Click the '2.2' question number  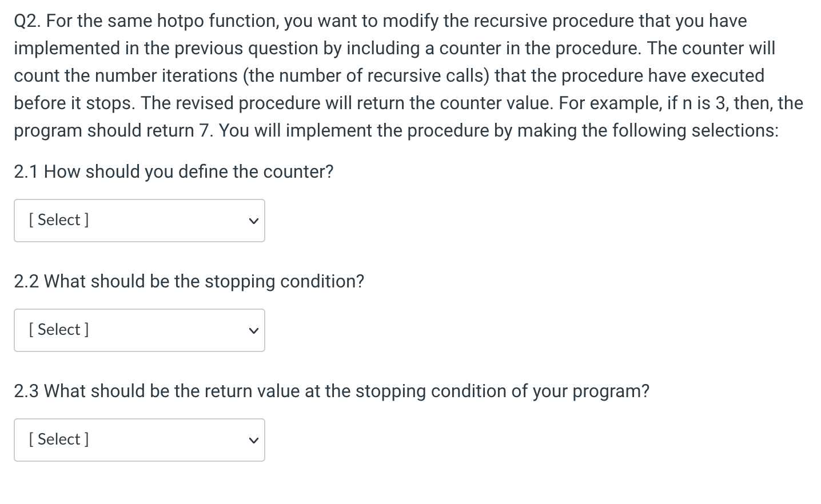coord(26,281)
